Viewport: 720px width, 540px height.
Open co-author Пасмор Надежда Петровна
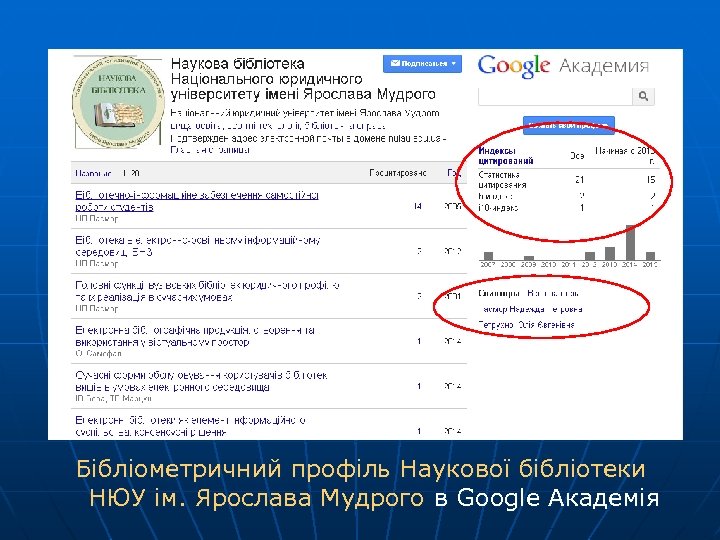coord(532,309)
